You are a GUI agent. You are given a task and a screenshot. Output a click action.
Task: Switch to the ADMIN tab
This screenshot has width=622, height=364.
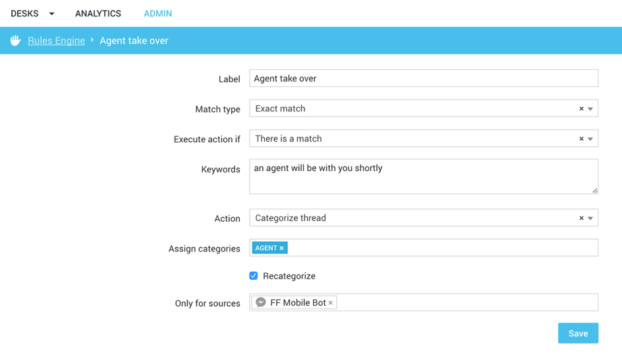(157, 14)
